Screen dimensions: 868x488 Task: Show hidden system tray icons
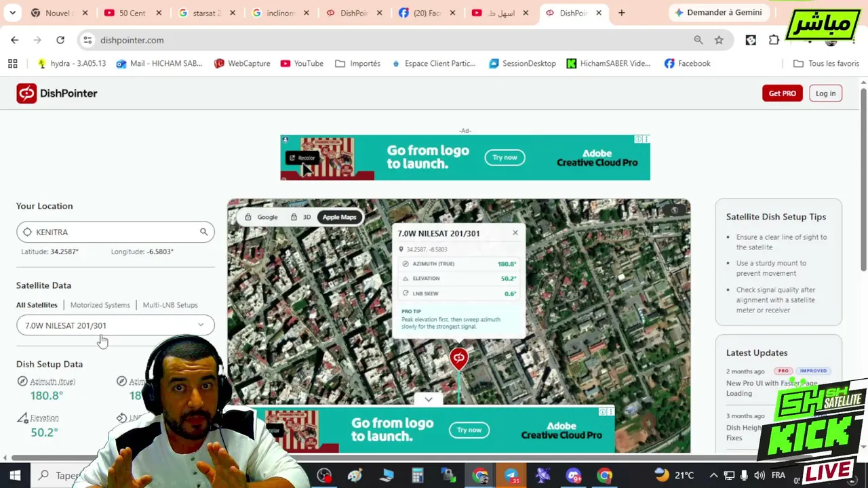tap(713, 476)
